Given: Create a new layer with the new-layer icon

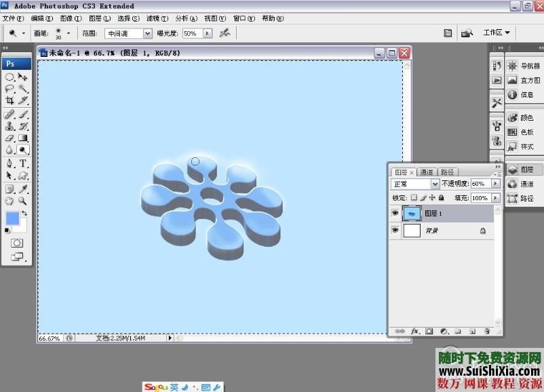Looking at the screenshot, I should point(472,331).
